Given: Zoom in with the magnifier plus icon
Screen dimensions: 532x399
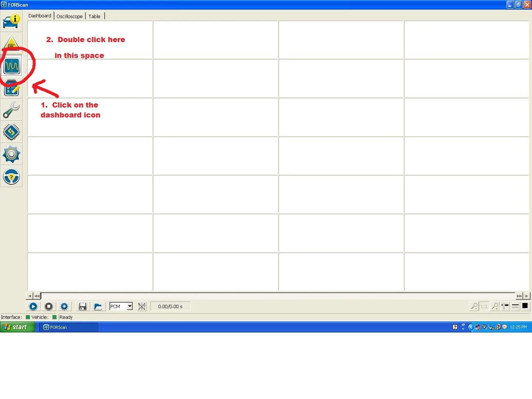Looking at the screenshot, I should 495,306.
